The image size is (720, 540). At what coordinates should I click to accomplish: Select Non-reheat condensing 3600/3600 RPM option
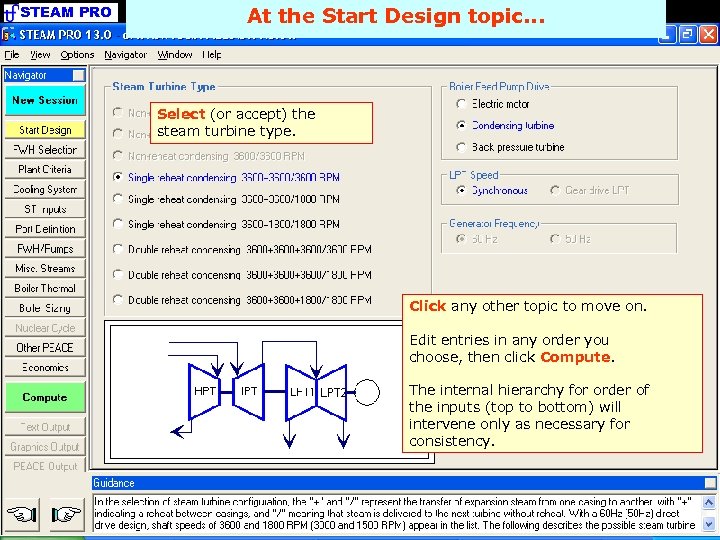(x=209, y=156)
